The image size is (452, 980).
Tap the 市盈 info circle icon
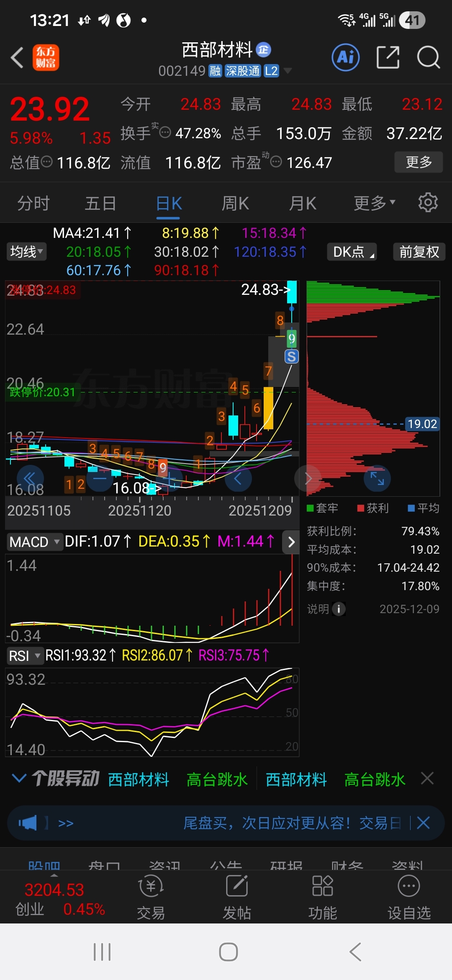[x=276, y=161]
